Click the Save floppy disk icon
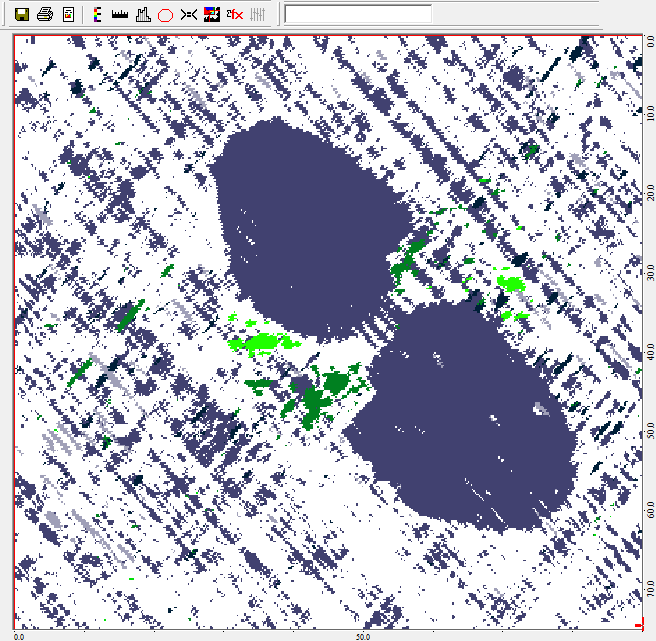Screen dimensions: 656x641 (x=21, y=14)
